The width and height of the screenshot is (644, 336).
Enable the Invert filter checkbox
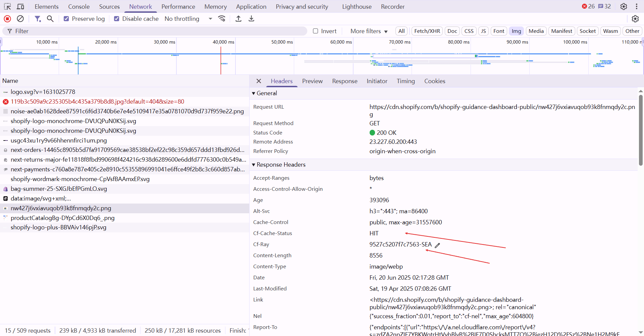coord(315,31)
